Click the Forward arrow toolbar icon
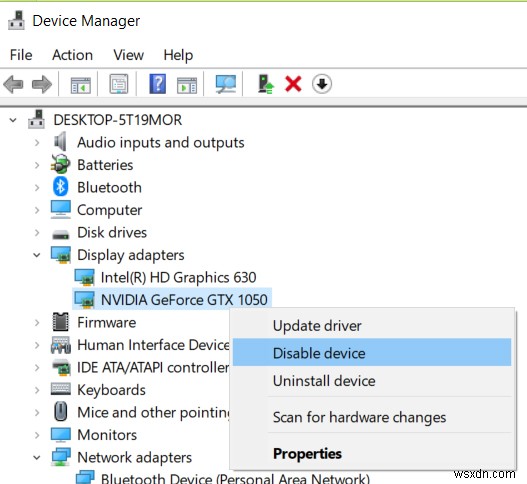Screen dimensions: 527x484 42,84
